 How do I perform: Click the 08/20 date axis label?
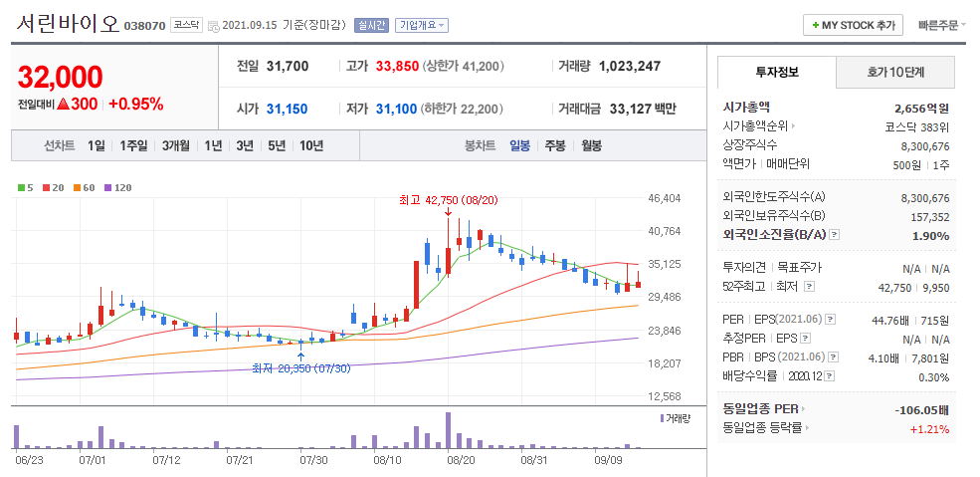[461, 460]
